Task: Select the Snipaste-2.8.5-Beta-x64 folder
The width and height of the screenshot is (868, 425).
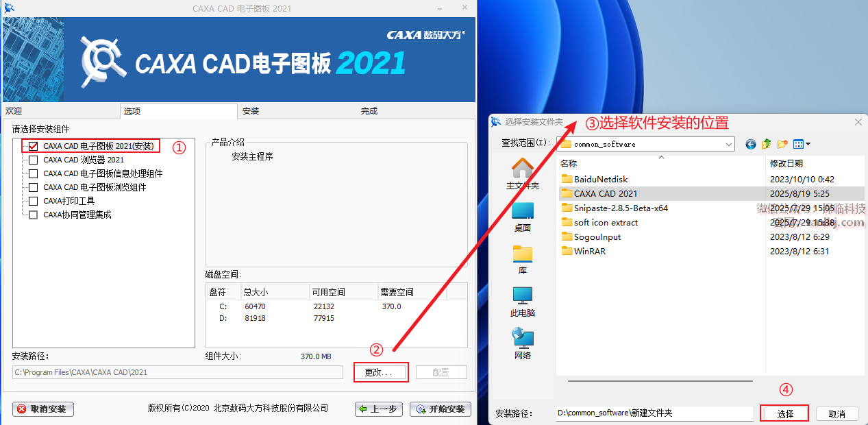Action: [615, 208]
